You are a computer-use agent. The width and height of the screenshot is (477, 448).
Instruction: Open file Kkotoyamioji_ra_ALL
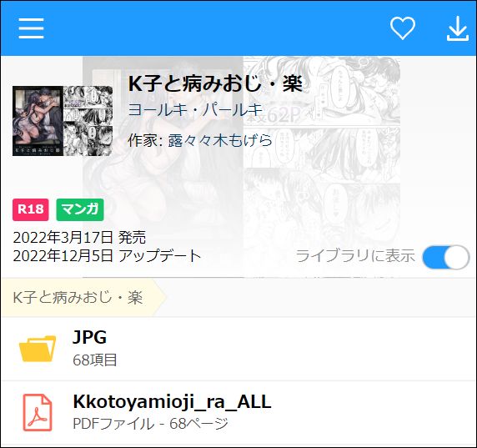click(x=172, y=401)
